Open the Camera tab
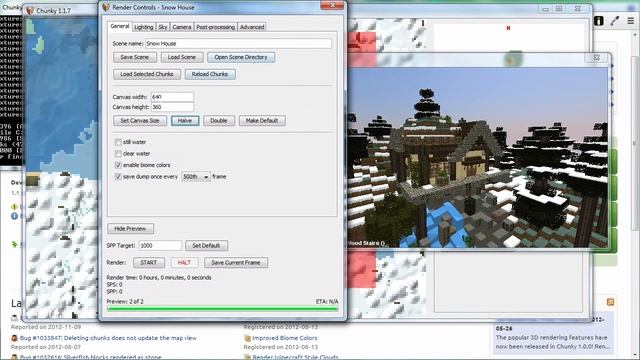This screenshot has width=640, height=360. tap(182, 27)
